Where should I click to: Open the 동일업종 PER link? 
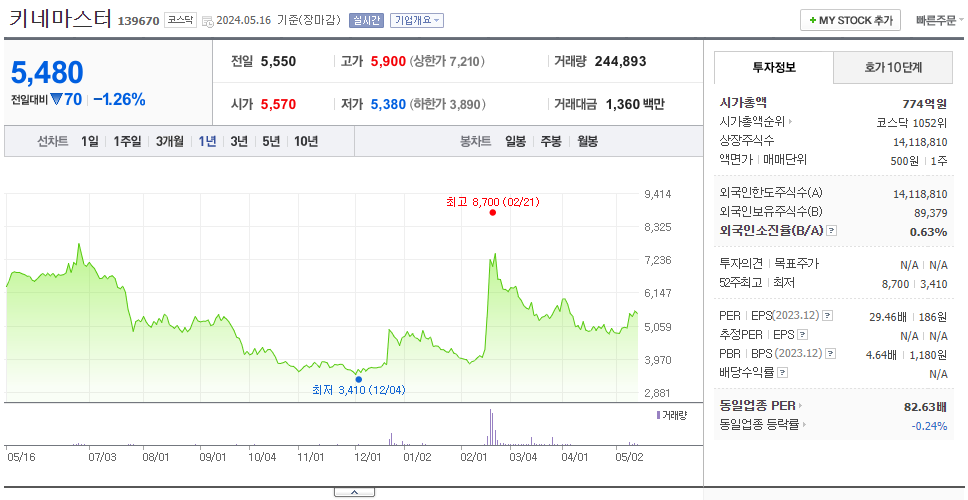click(x=761, y=406)
